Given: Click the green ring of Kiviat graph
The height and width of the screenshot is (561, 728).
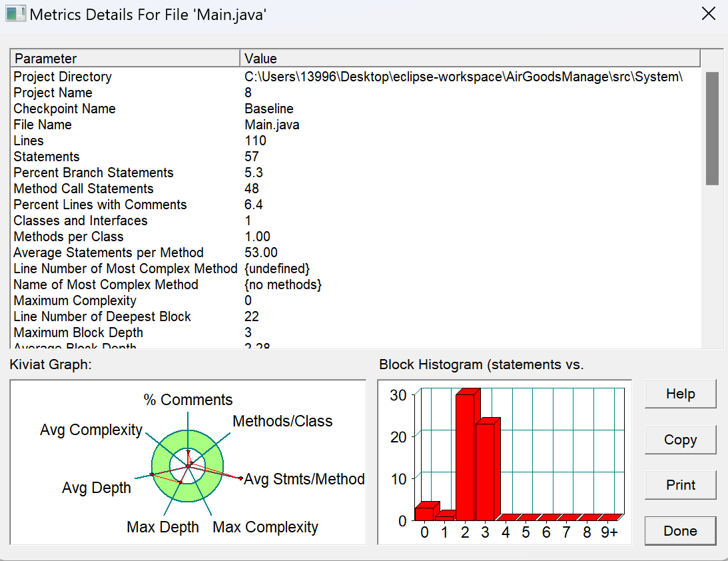Looking at the screenshot, I should click(x=188, y=439).
